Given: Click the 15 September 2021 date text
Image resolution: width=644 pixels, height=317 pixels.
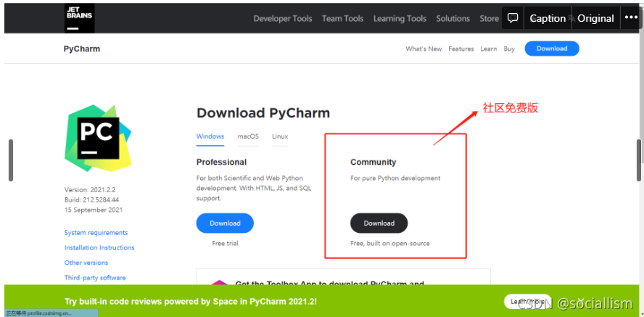Looking at the screenshot, I should tap(94, 210).
